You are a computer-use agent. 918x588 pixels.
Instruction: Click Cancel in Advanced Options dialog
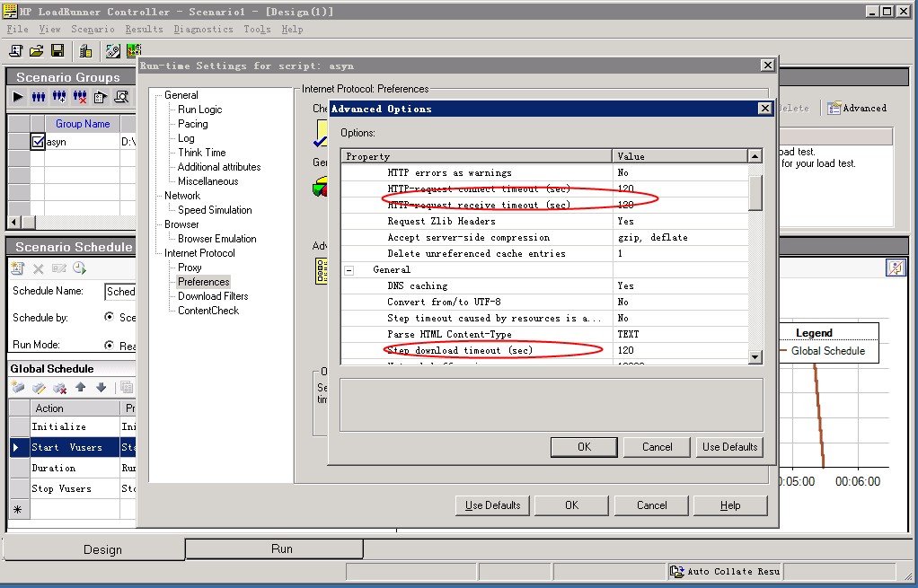pos(657,447)
